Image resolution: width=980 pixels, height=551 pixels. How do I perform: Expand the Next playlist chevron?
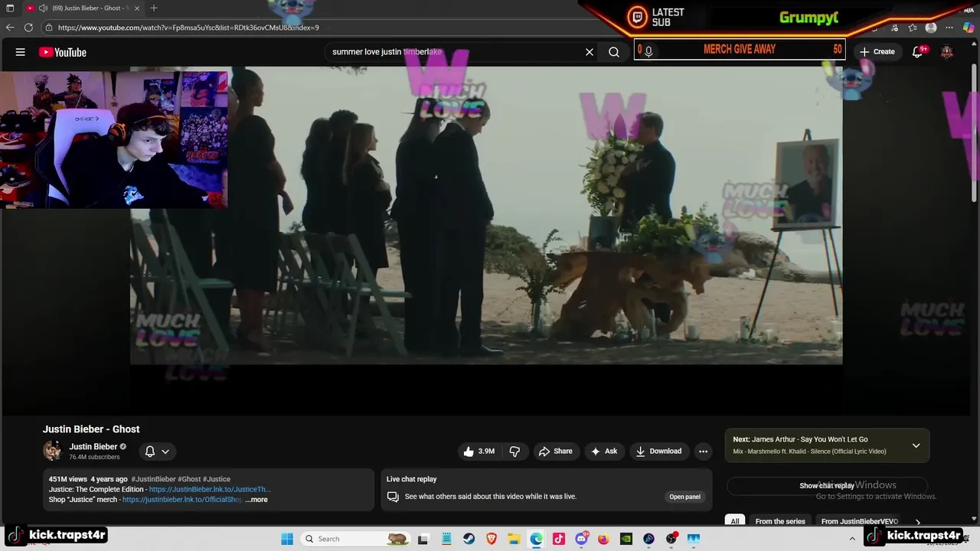916,445
